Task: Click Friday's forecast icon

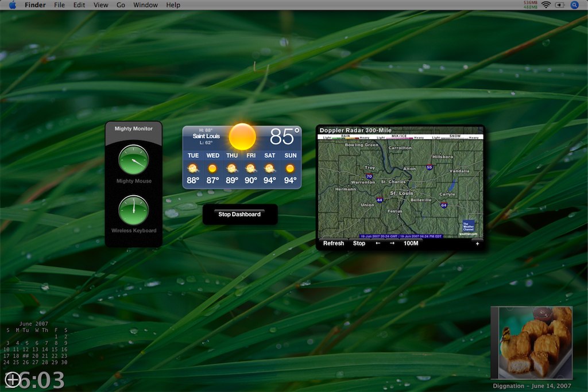Action: point(250,168)
